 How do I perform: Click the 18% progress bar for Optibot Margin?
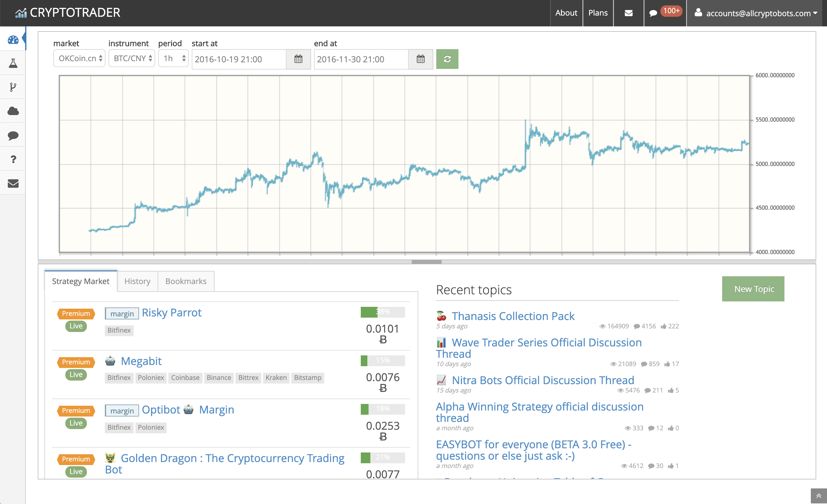tap(383, 409)
